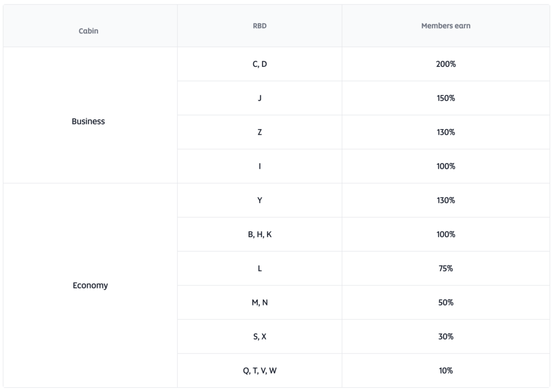Select the RBD column header
The image size is (553, 392).
click(260, 26)
